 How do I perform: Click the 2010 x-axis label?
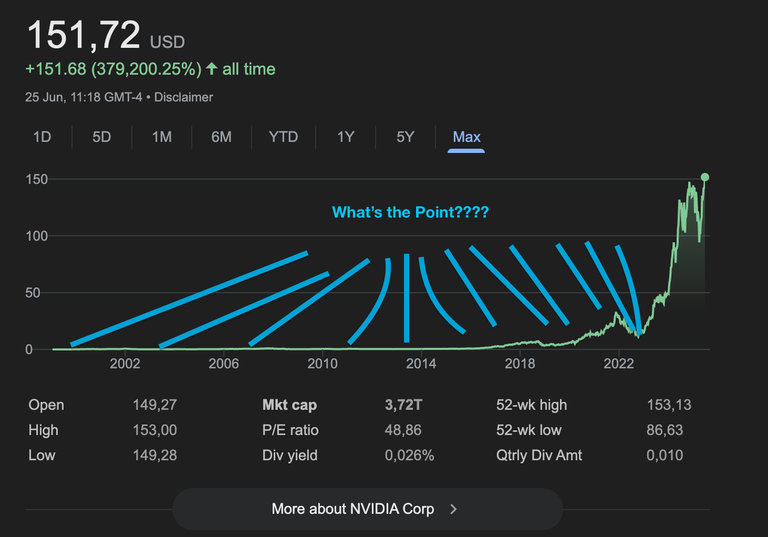322,364
